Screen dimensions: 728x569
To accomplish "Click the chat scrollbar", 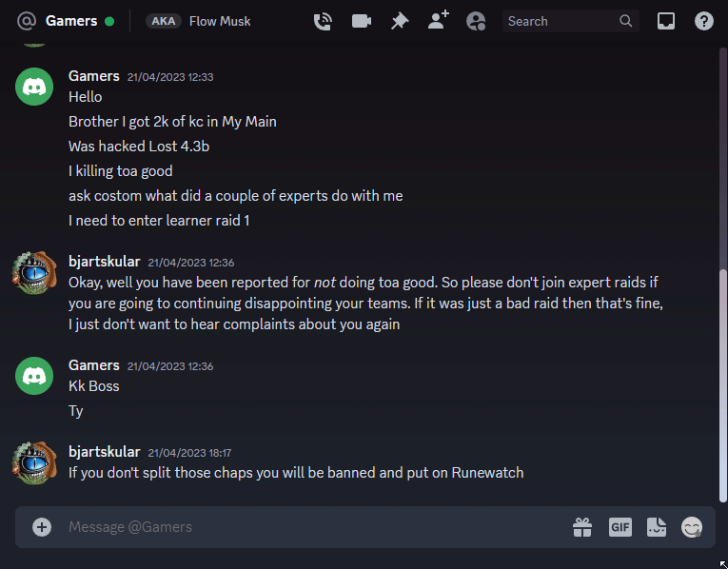I will tap(723, 385).
